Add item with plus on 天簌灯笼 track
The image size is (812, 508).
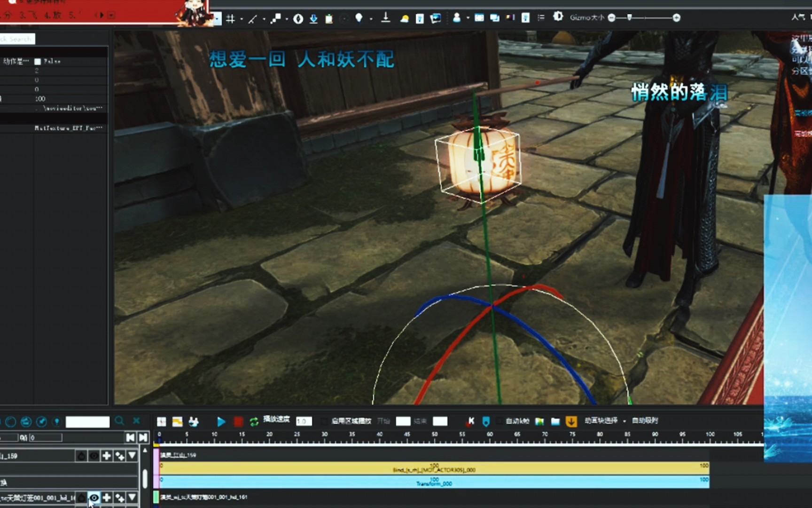[107, 498]
